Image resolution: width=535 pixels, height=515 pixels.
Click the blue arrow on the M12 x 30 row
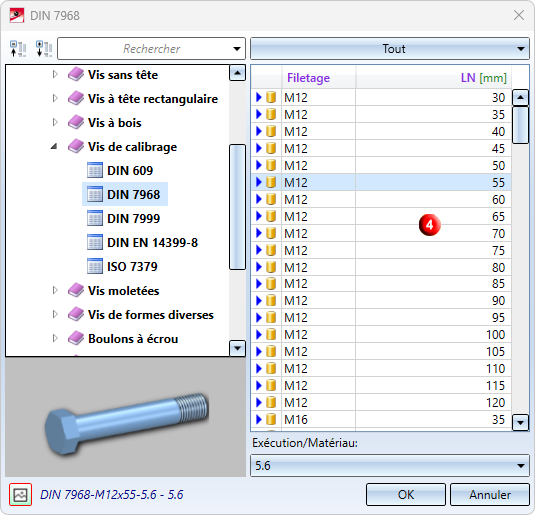point(259,98)
